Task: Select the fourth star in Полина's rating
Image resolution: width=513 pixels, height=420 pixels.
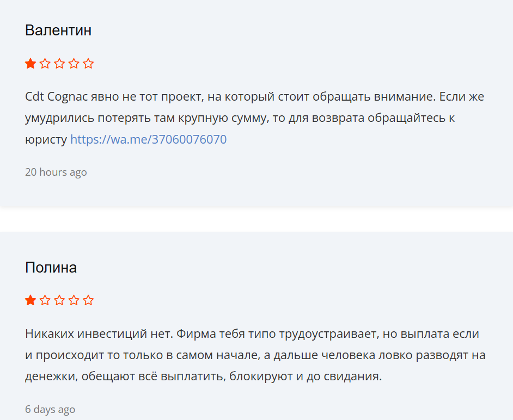Action: point(74,300)
